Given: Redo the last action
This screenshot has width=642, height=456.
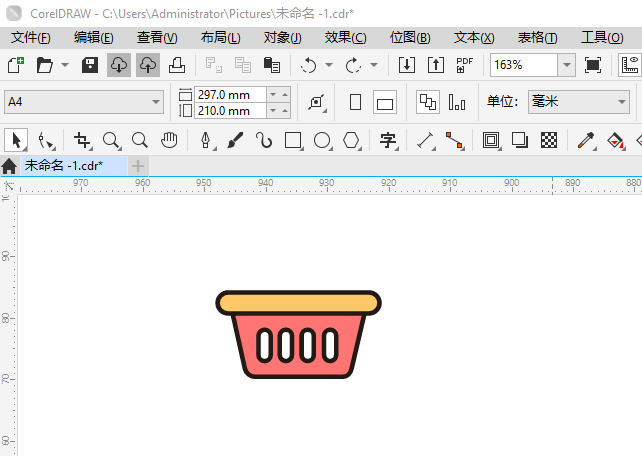Looking at the screenshot, I should (353, 65).
